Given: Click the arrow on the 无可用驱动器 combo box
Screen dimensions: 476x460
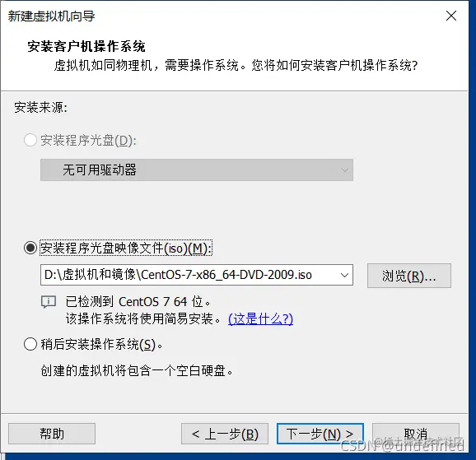Looking at the screenshot, I should pos(344,170).
